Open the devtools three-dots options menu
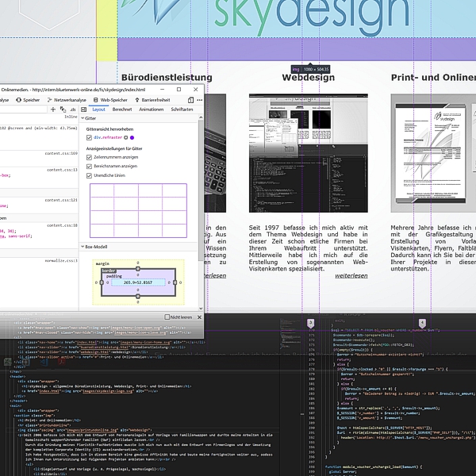The image size is (476, 476). click(x=199, y=100)
